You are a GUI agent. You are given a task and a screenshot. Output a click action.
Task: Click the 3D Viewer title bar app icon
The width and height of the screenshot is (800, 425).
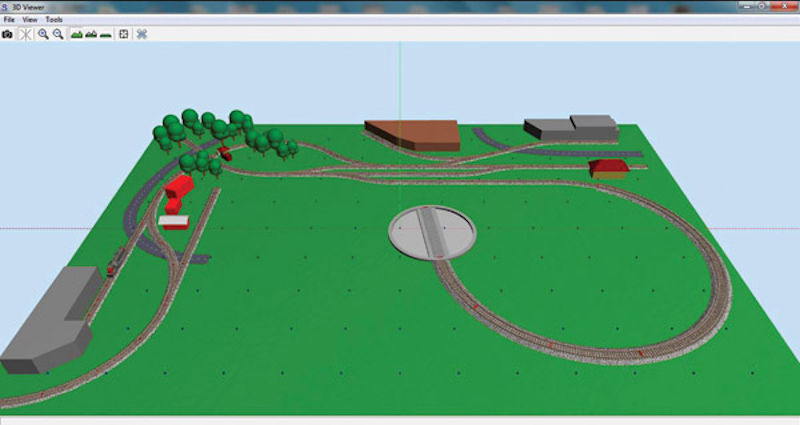tap(6, 7)
